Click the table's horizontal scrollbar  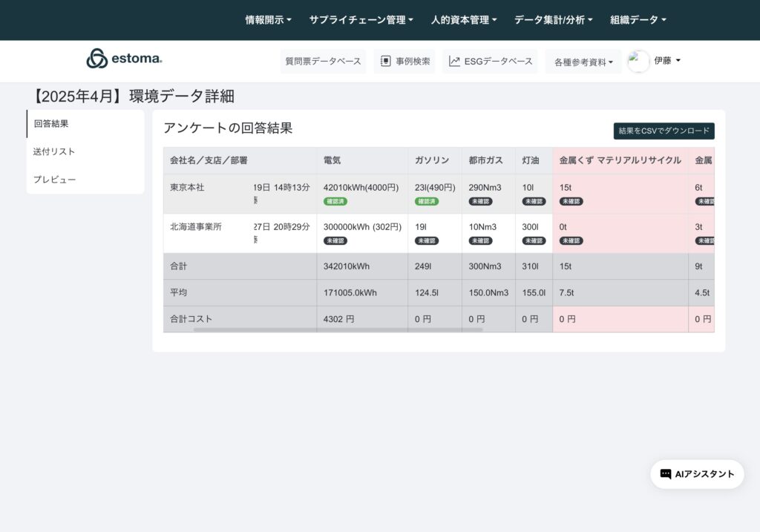coord(338,329)
